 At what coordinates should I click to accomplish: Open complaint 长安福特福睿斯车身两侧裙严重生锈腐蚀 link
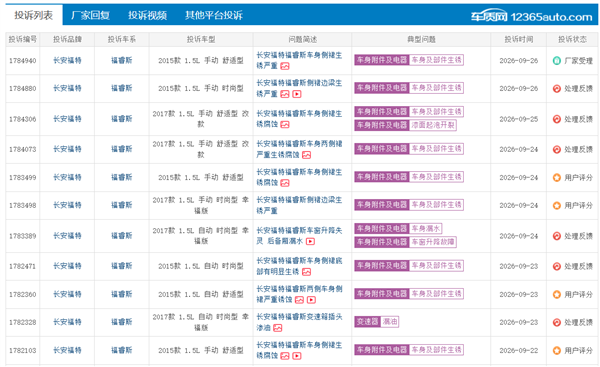(x=299, y=149)
